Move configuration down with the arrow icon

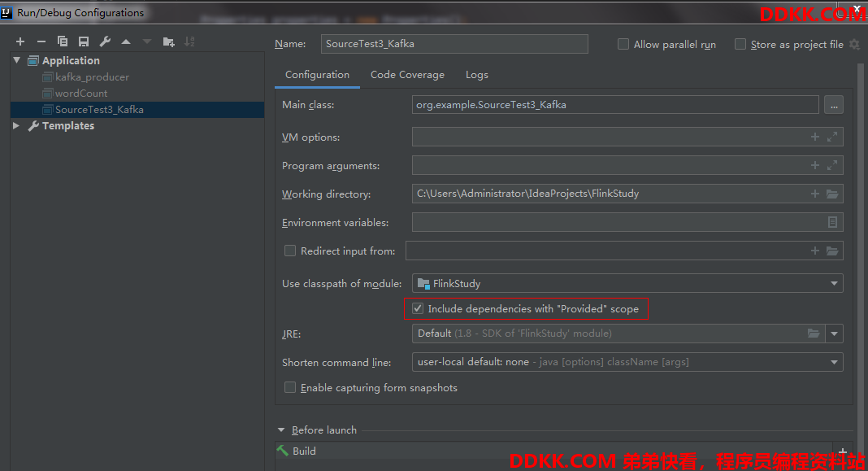(147, 41)
